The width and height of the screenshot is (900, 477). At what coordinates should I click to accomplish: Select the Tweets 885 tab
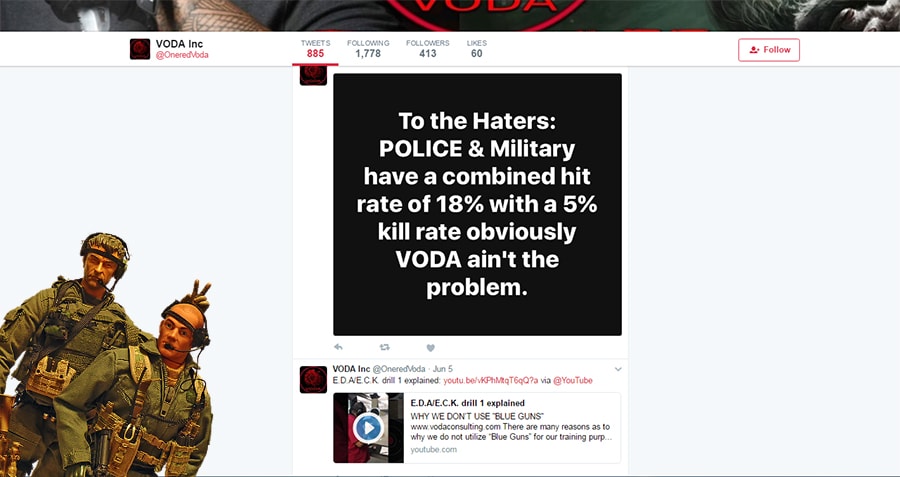[x=315, y=49]
